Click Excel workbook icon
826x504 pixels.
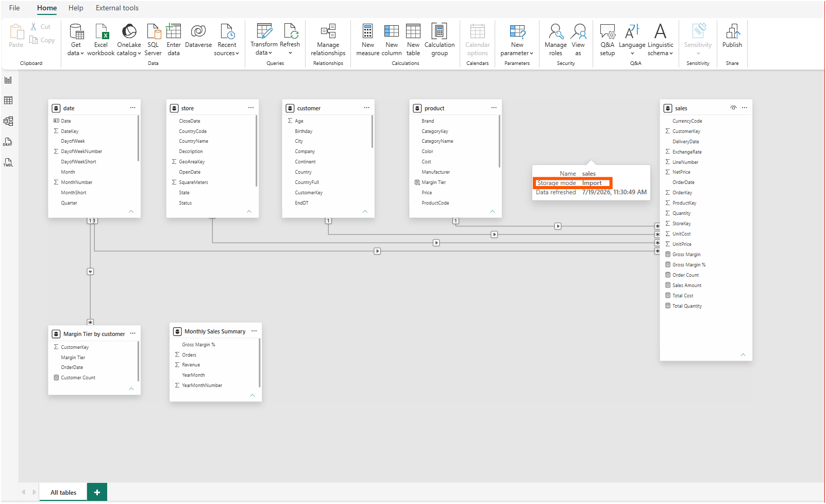tap(101, 32)
